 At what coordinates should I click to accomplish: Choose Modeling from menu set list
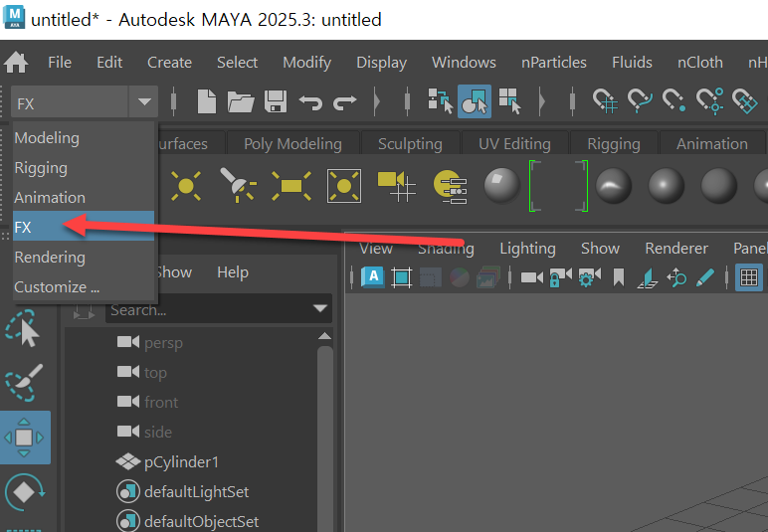pyautogui.click(x=84, y=138)
